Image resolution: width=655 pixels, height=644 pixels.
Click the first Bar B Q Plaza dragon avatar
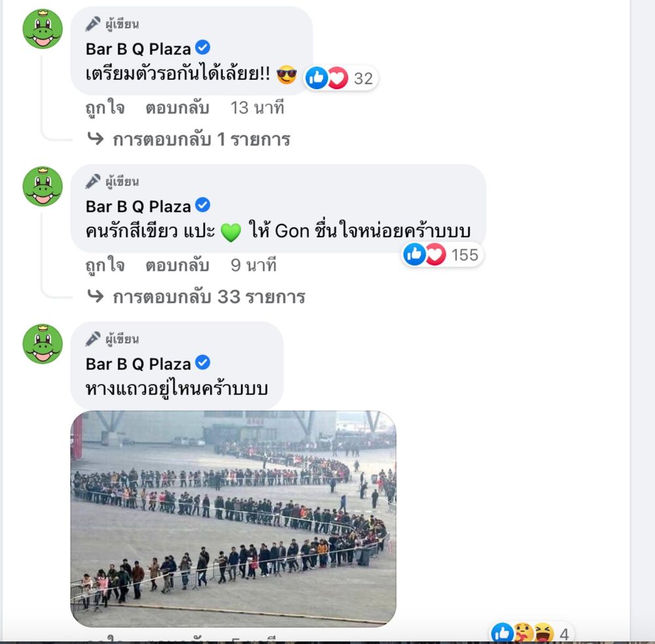point(43,29)
